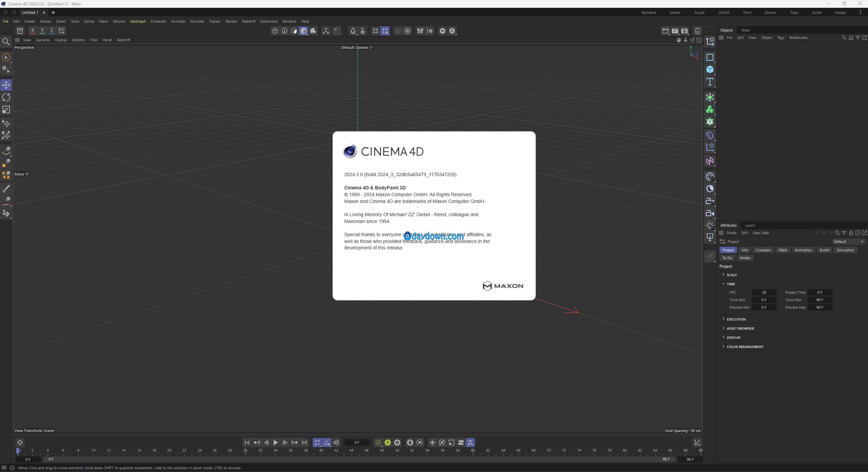Click the Simulation attribute button

(845, 250)
